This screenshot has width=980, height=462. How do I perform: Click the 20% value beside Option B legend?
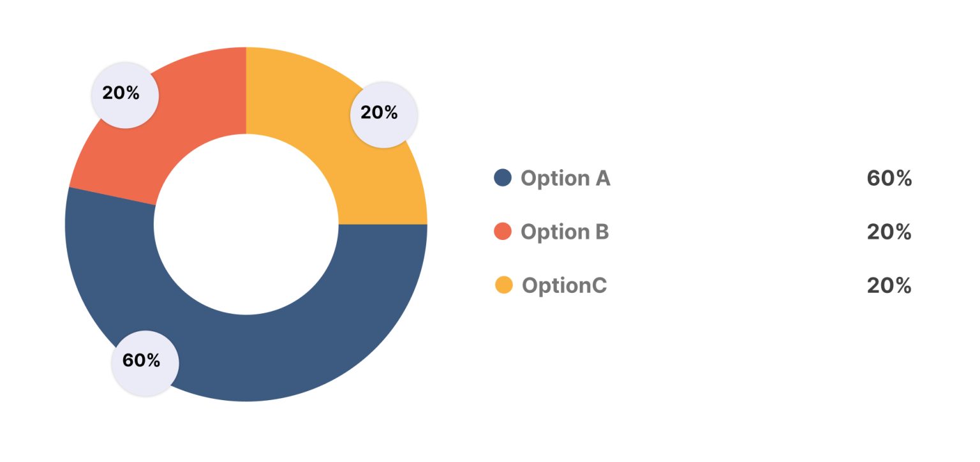pyautogui.click(x=889, y=232)
